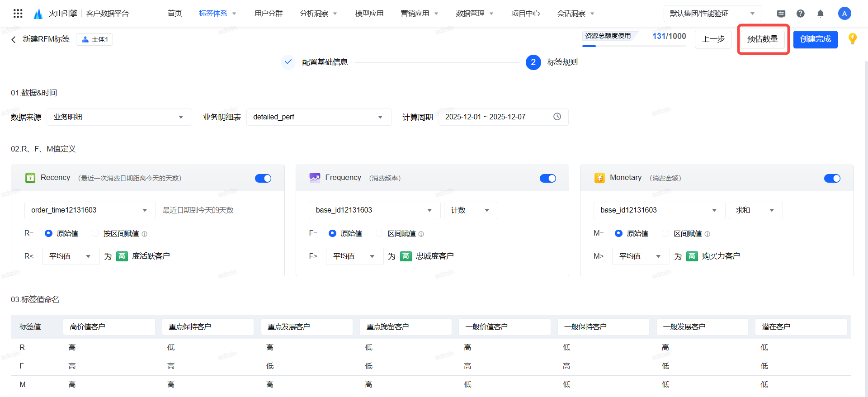This screenshot has width=868, height=397.
Task: Click info icon next to 按区间赋值
Action: pyautogui.click(x=145, y=234)
